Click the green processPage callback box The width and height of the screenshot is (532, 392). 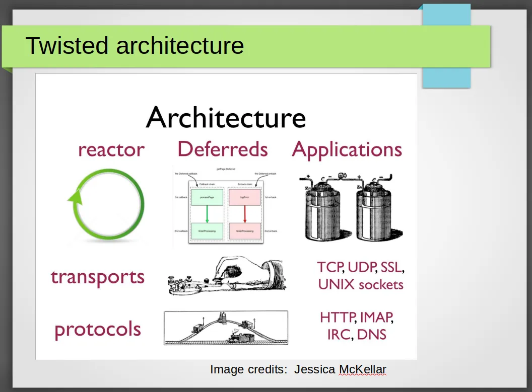[x=207, y=197]
